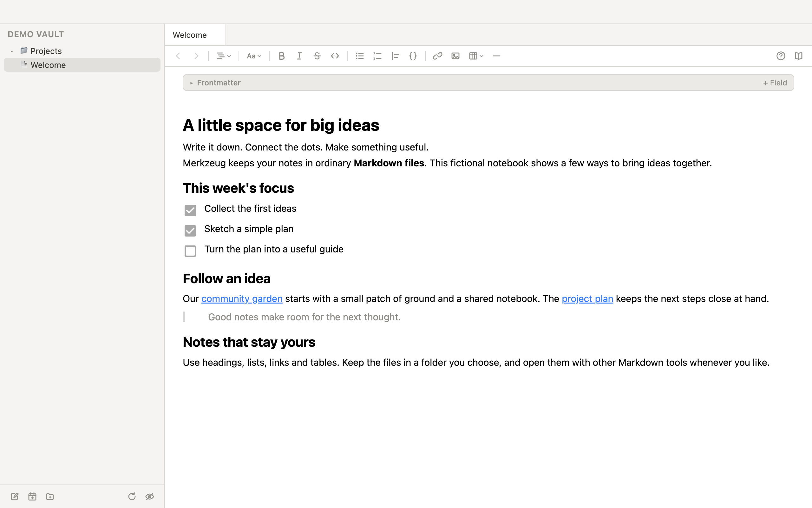Create a new folder
Screen dimensions: 812x508
pyautogui.click(x=50, y=496)
